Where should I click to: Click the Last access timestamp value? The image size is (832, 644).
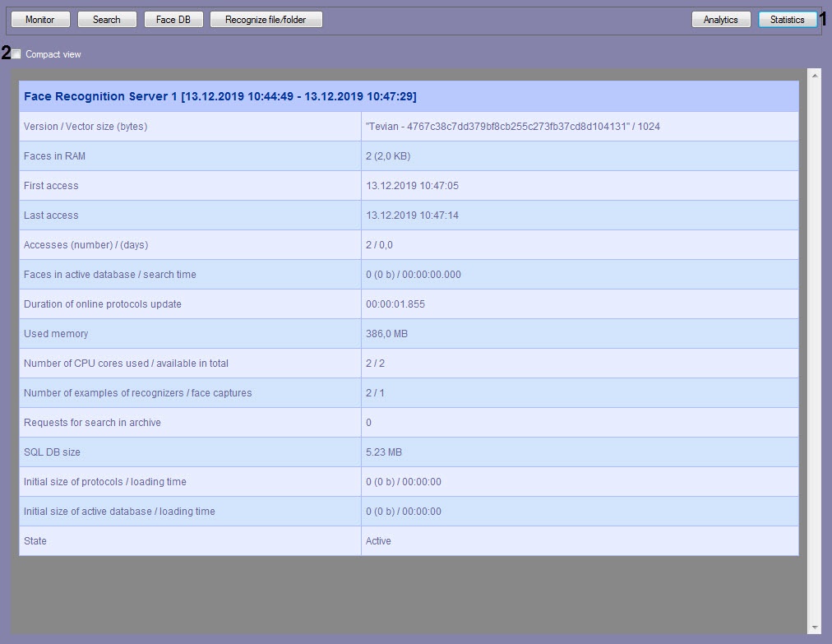pos(412,215)
